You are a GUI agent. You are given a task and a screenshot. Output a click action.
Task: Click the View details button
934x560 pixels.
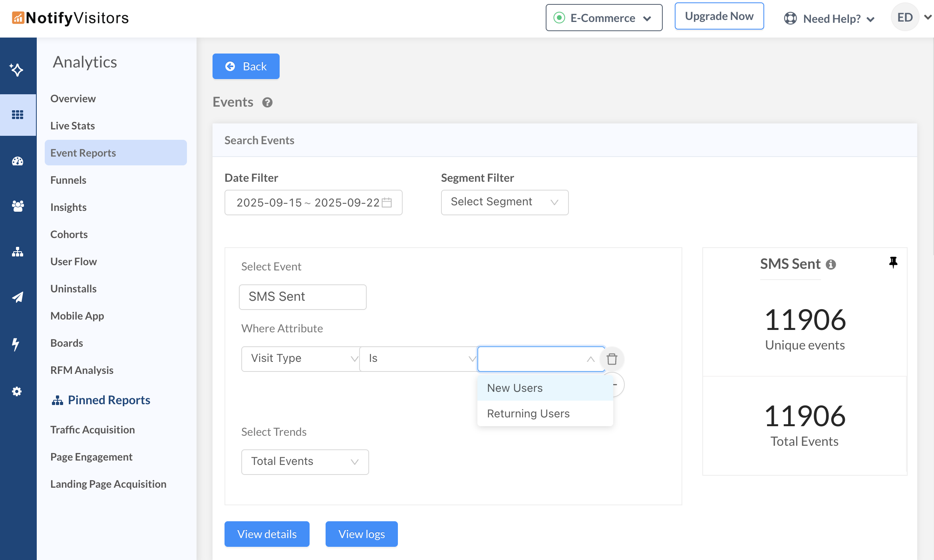coord(267,534)
